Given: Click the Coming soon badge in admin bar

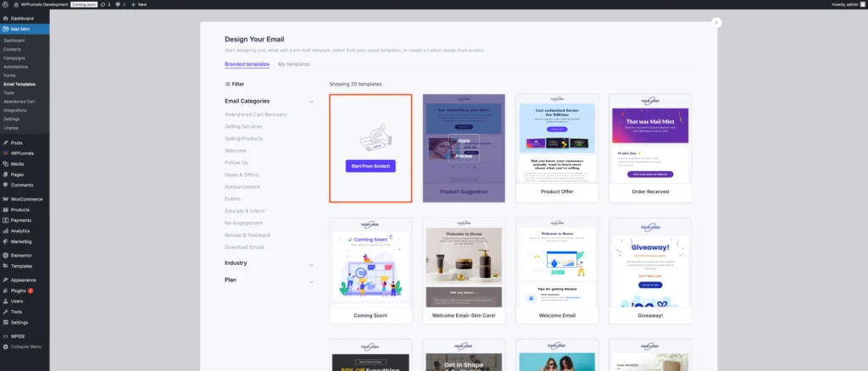Looking at the screenshot, I should 84,4.
